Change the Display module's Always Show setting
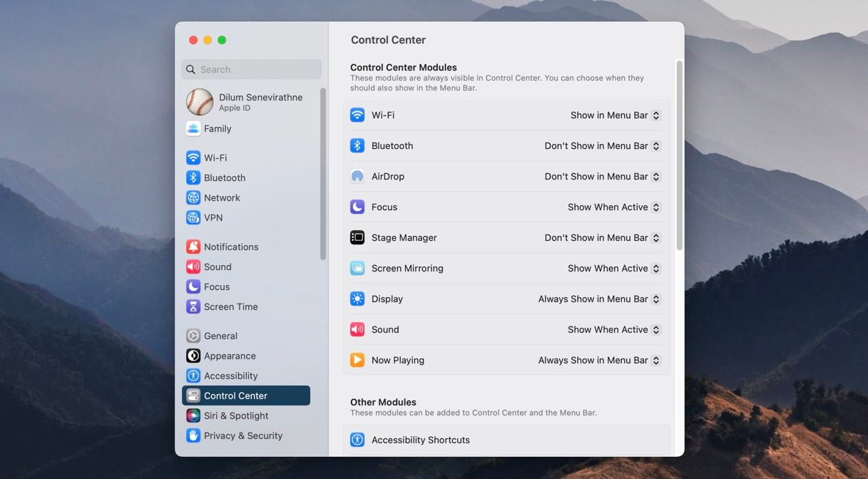 (598, 299)
